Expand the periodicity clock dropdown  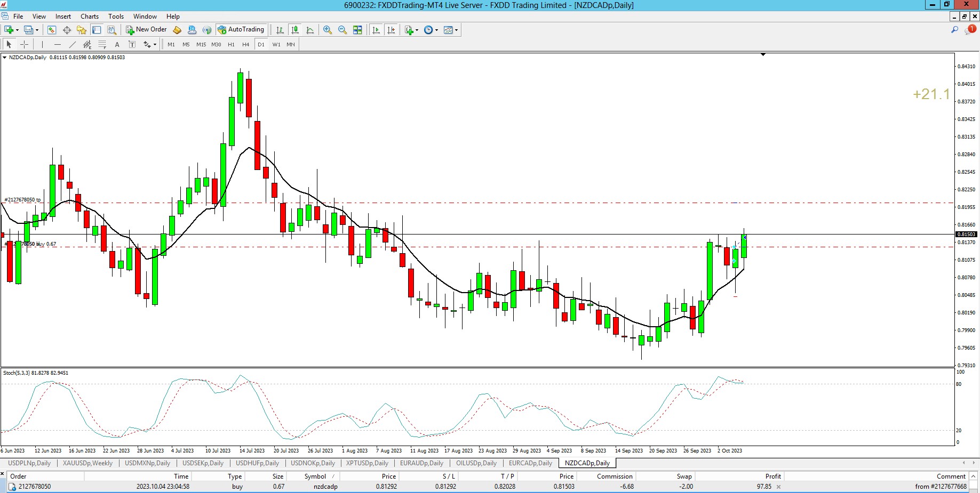[x=436, y=30]
